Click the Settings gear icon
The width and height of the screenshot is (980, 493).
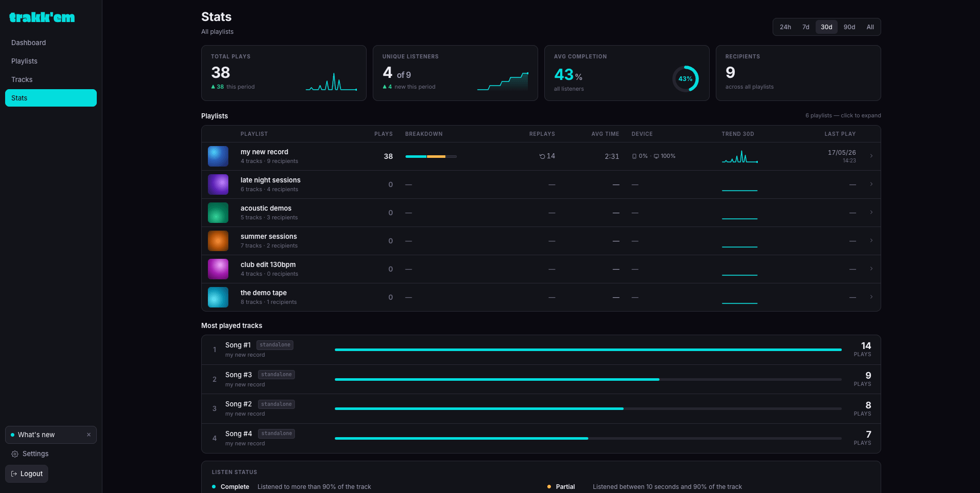(x=15, y=454)
